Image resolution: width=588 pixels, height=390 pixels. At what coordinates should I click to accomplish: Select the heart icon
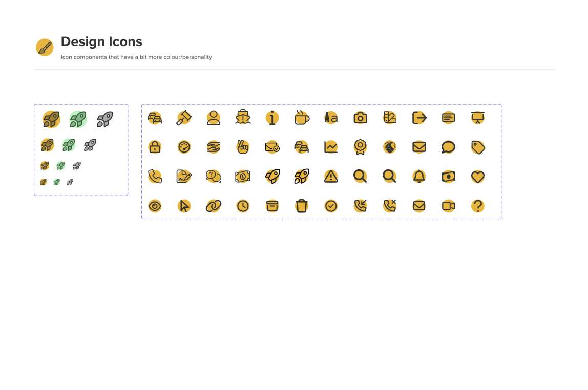click(x=478, y=177)
